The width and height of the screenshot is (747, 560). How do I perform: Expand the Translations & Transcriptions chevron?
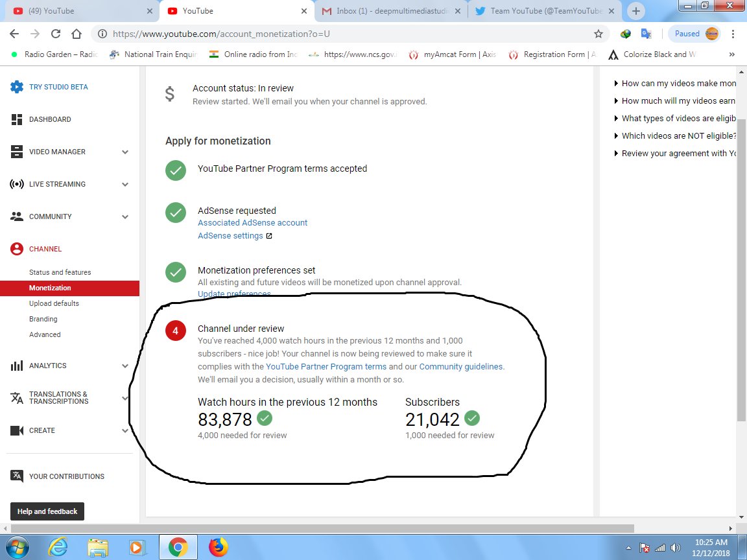click(124, 398)
